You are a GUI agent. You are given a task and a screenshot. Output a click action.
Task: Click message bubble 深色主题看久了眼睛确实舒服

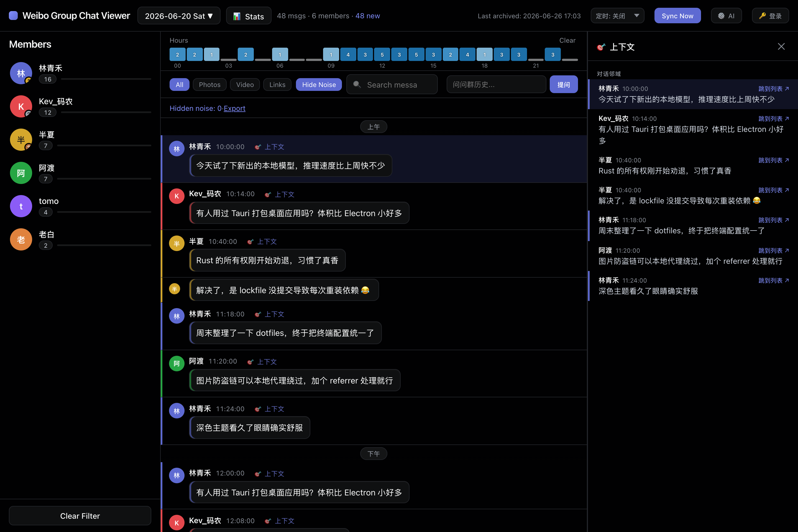pos(250,428)
